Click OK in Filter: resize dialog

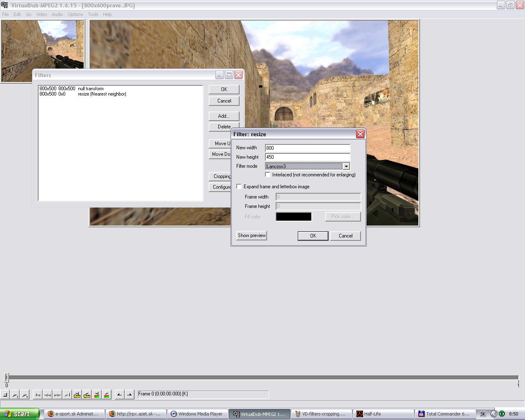point(313,236)
